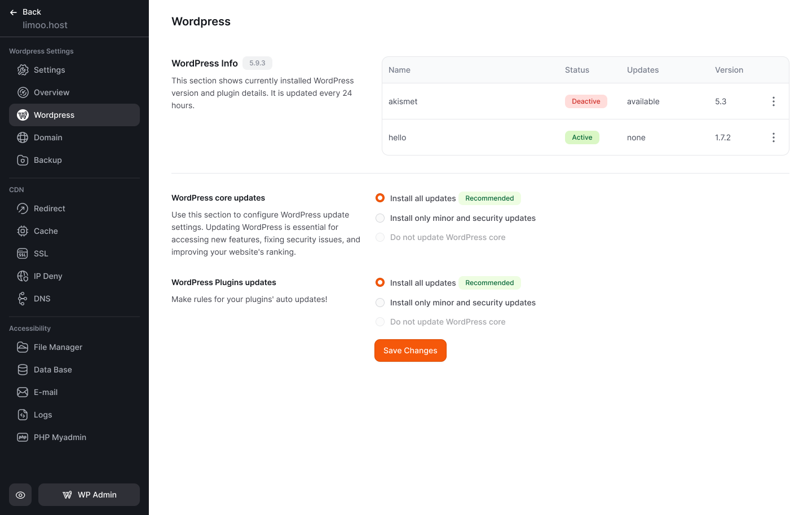Open the Overview menu item
The height and width of the screenshot is (515, 812).
(74, 92)
